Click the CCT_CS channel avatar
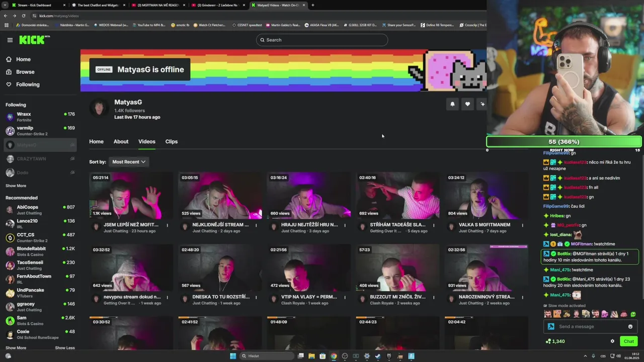Viewport: 644px width, 362px height. coord(10,237)
